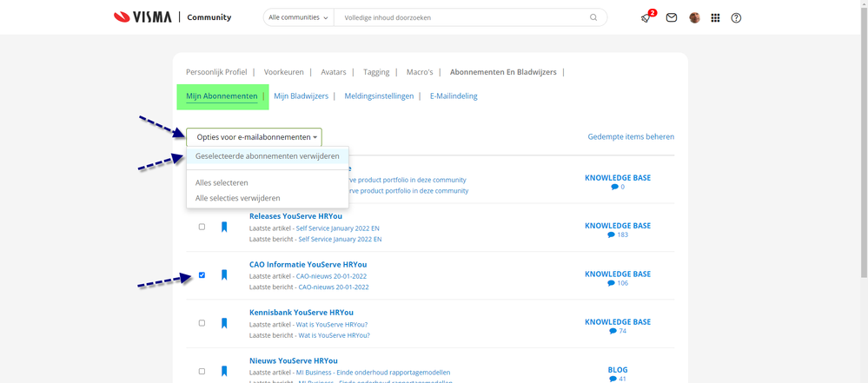Go to Voorkeuren settings

click(284, 72)
